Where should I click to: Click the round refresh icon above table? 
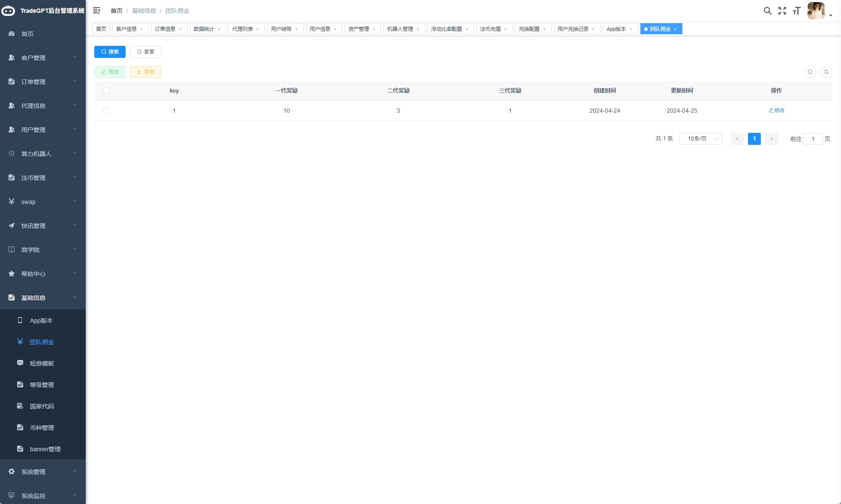click(826, 72)
